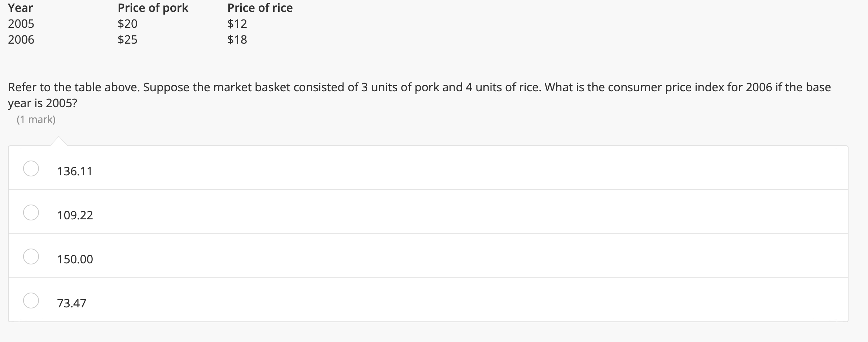Click the answer box pointer notch

point(58,141)
